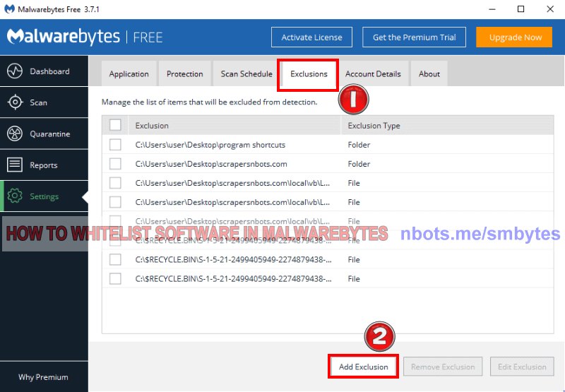Check the last $RECYCLE.BIN exclusion checkbox
Viewport: 565px width, 392px height.
pyautogui.click(x=115, y=278)
